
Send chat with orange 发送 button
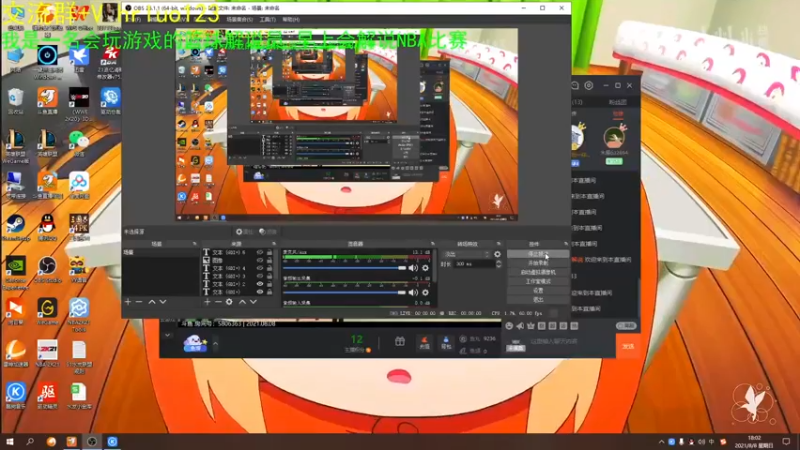628,346
